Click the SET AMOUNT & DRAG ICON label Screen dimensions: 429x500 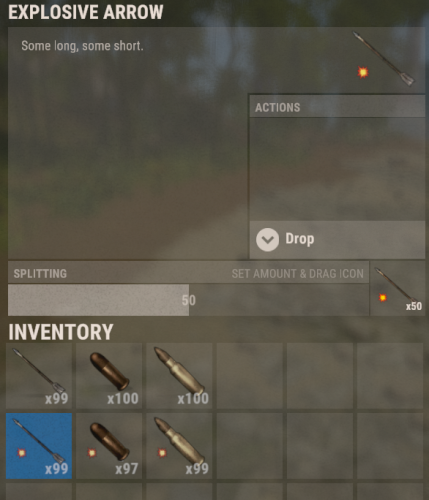click(298, 274)
